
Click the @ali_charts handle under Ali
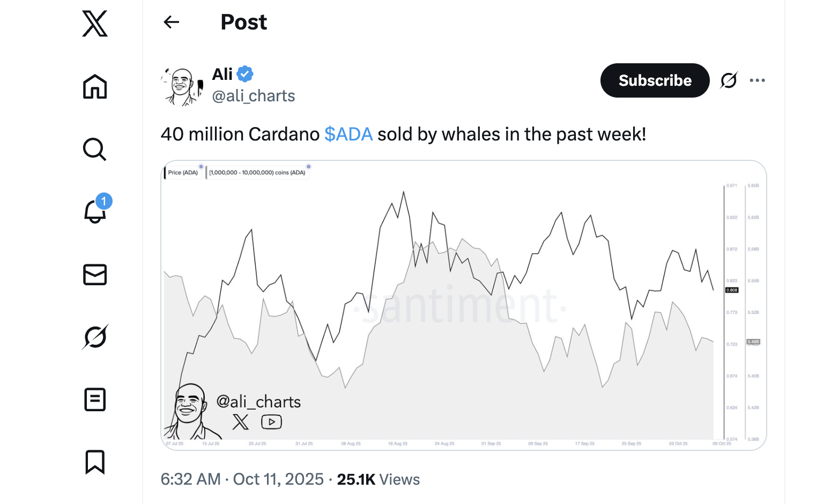(x=254, y=96)
